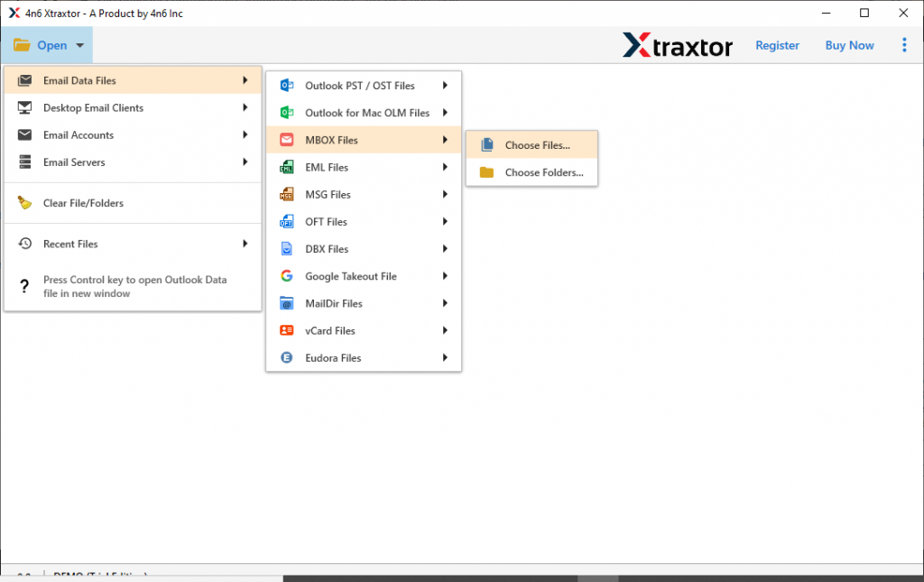Select the MailDir Files icon
The width and height of the screenshot is (924, 582).
288,303
